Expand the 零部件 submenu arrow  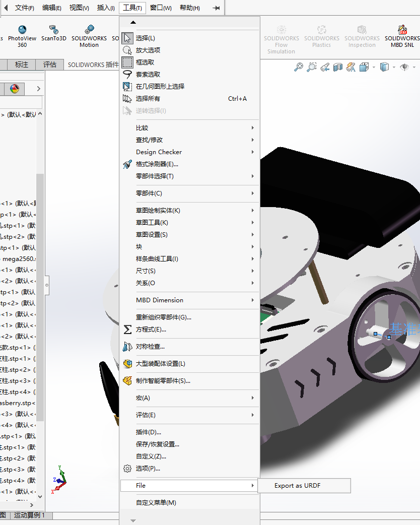pyautogui.click(x=252, y=193)
